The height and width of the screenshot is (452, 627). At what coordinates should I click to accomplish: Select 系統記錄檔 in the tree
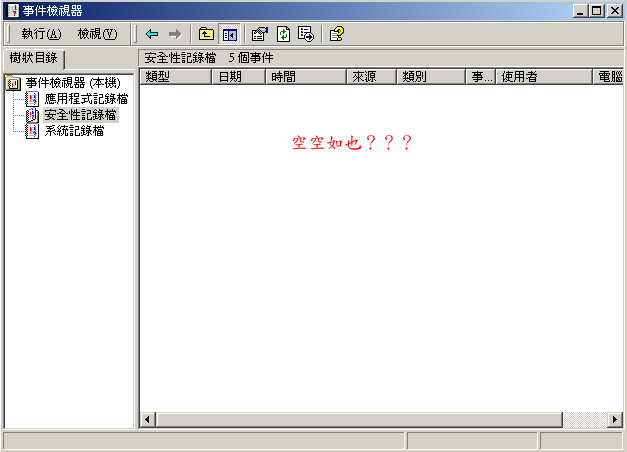click(x=74, y=131)
